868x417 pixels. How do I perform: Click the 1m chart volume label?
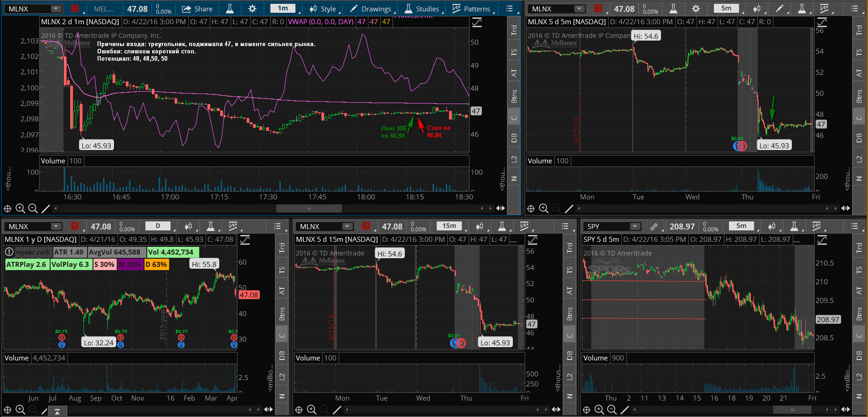pos(53,161)
